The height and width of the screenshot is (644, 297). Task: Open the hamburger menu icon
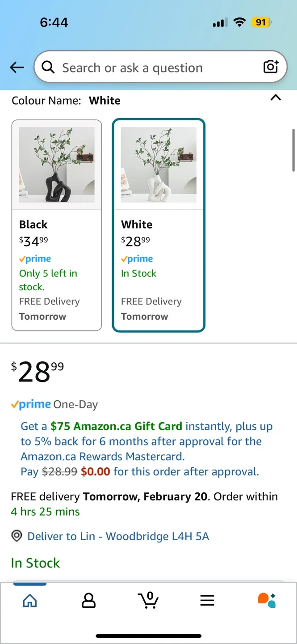click(207, 601)
